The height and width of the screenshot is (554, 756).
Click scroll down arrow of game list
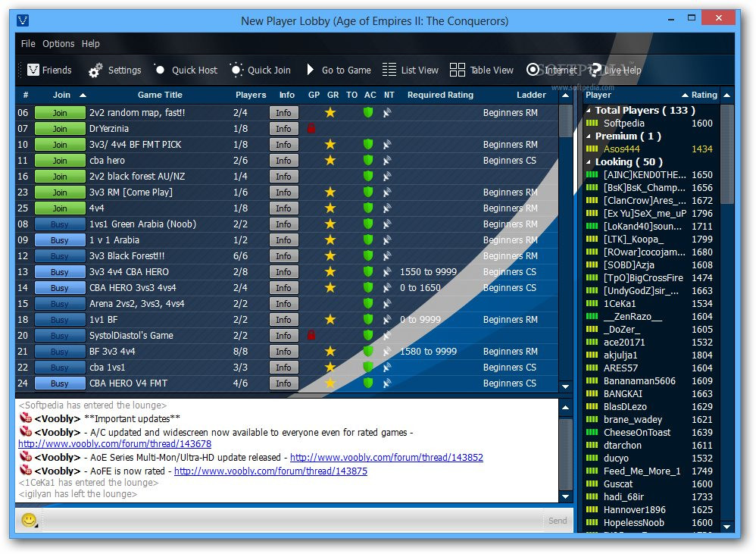point(566,387)
